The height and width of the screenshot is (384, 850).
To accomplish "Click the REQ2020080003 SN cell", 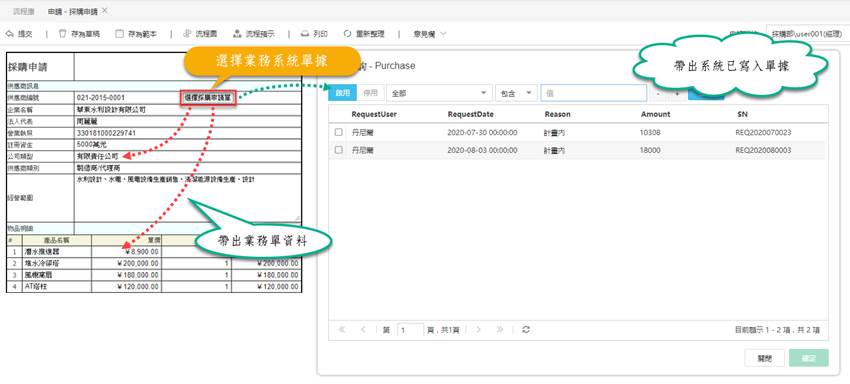I will click(x=763, y=150).
